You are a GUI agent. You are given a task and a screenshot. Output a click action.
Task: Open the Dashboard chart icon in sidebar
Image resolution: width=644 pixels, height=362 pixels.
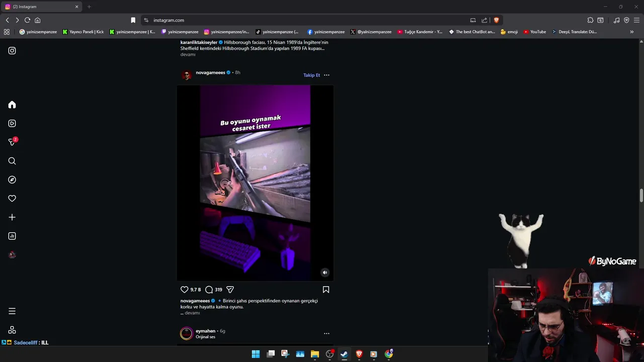click(x=12, y=236)
